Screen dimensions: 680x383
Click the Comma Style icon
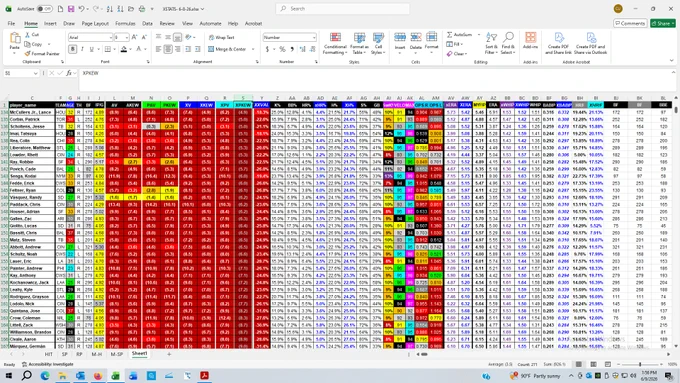[292, 49]
